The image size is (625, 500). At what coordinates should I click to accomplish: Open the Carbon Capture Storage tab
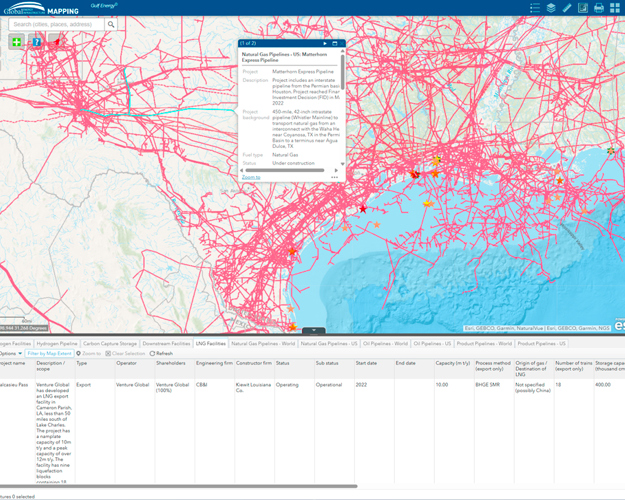(x=110, y=343)
